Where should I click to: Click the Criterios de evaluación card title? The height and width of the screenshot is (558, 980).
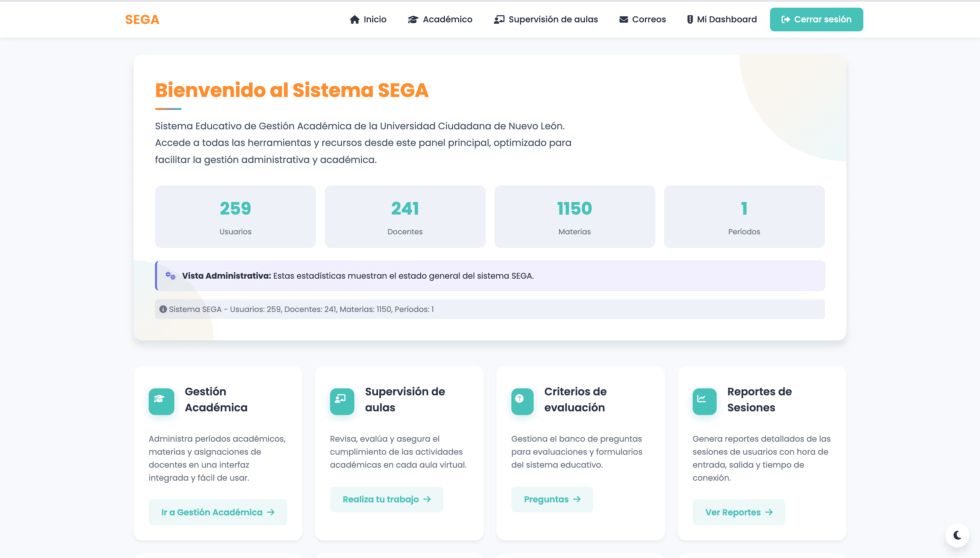[575, 399]
